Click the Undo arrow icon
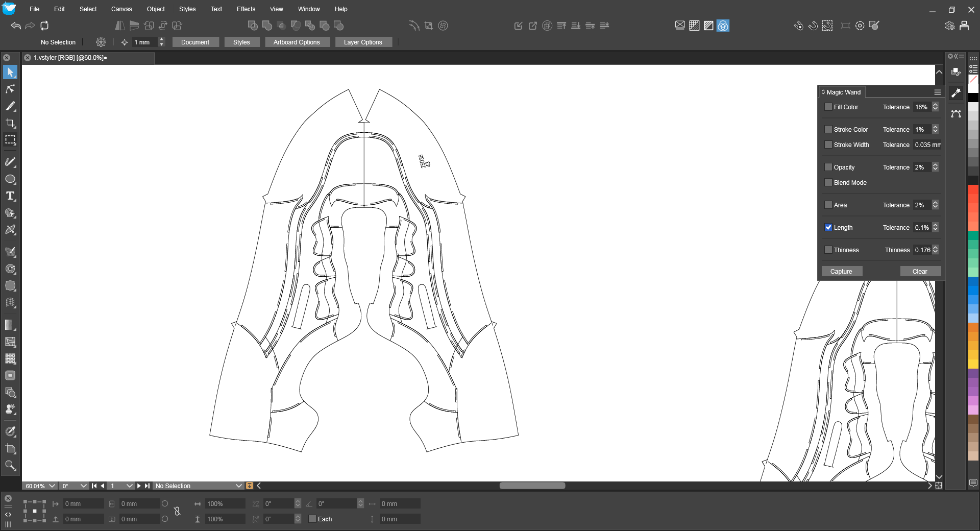Screen dimensions: 980x531 coord(16,26)
